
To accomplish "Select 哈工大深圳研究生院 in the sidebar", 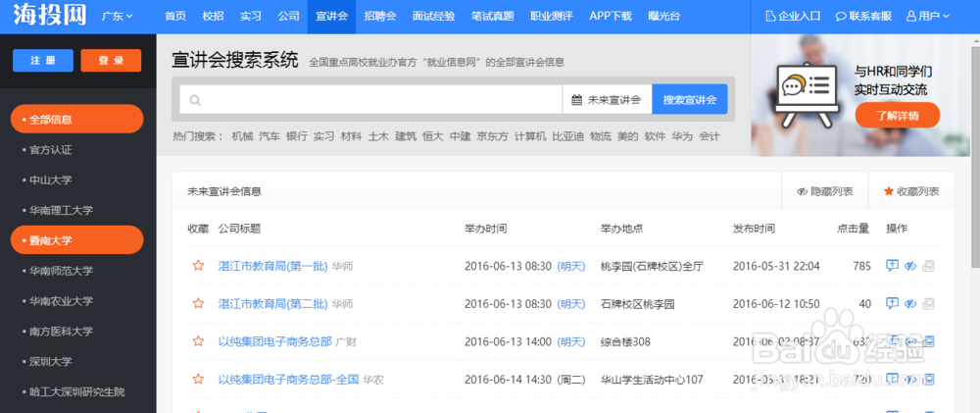I will pos(76,391).
